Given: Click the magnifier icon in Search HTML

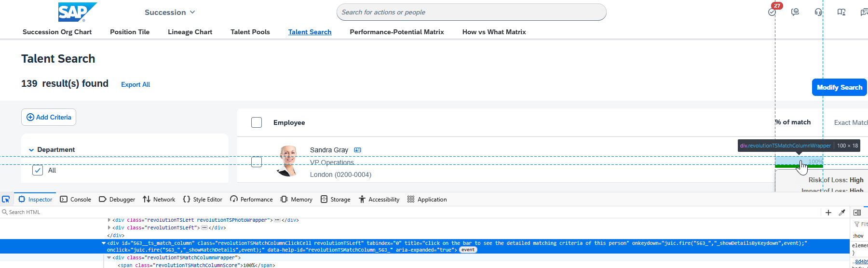Looking at the screenshot, I should (x=5, y=212).
